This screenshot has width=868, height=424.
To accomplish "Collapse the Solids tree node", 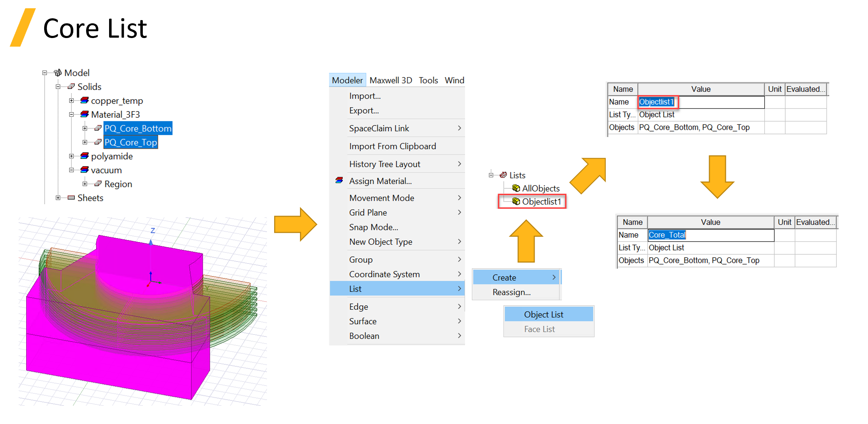I will click(x=58, y=87).
